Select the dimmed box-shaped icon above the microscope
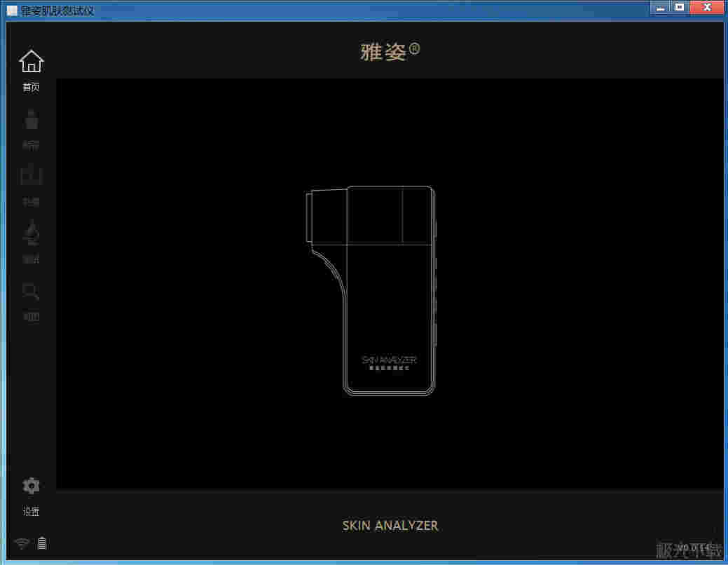The image size is (728, 565). tap(31, 175)
